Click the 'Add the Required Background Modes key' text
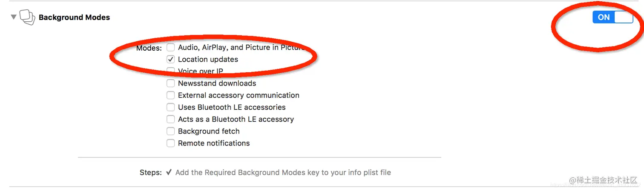 (x=283, y=172)
